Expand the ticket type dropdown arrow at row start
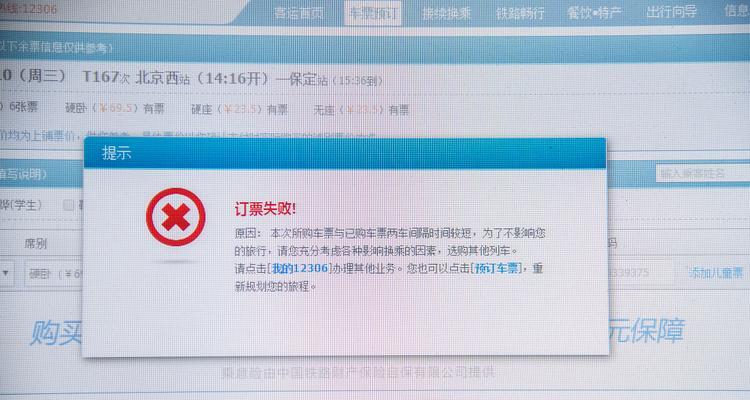 6,273
